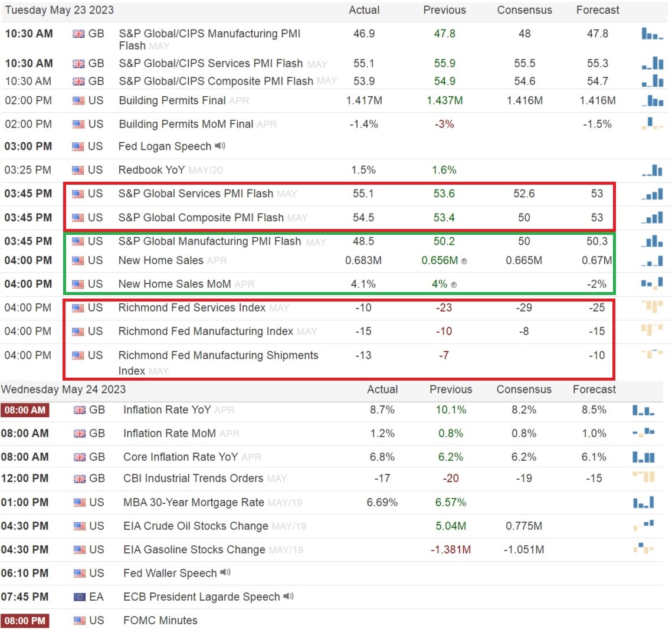The width and height of the screenshot is (672, 629).
Task: Click revised marker next to 0.656M previous
Action: coord(464,261)
